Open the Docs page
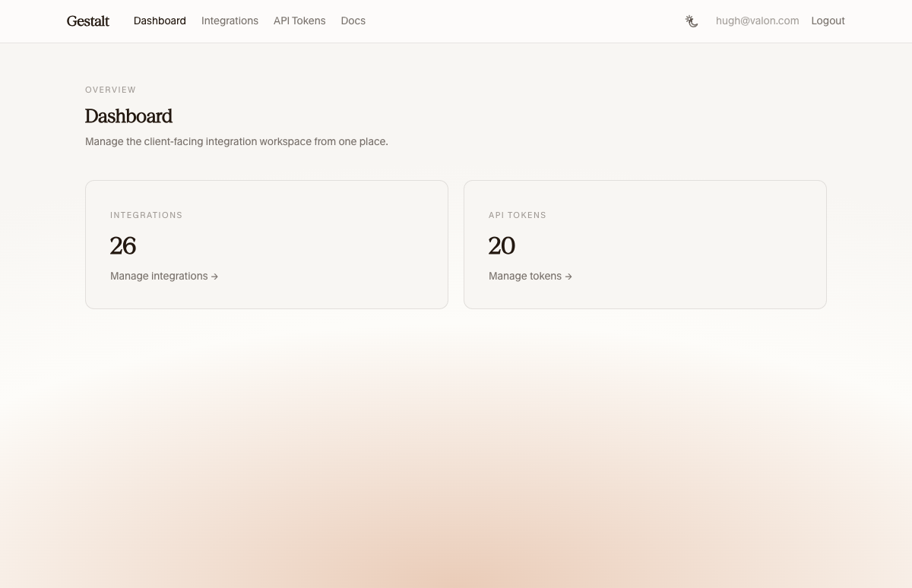This screenshot has height=588, width=912. click(353, 21)
